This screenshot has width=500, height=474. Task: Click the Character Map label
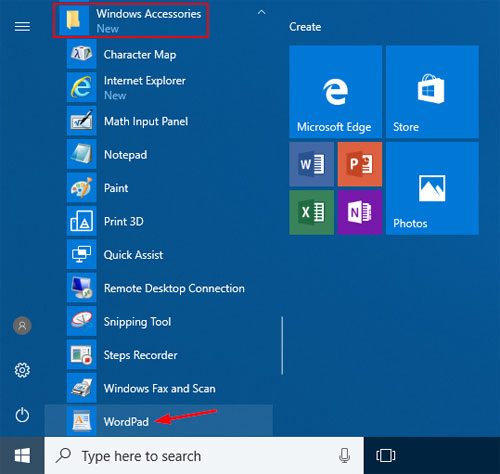tap(140, 55)
